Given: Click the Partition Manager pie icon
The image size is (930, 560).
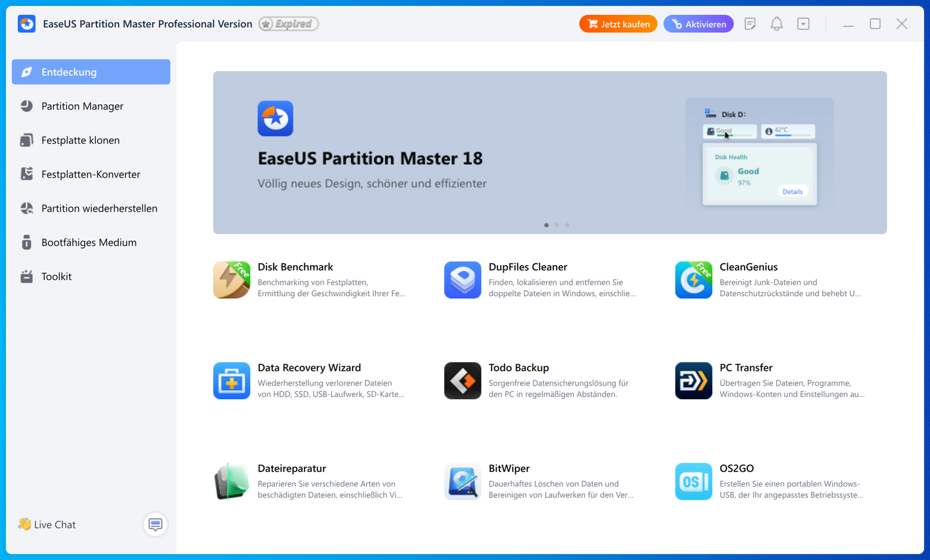Looking at the screenshot, I should [26, 106].
